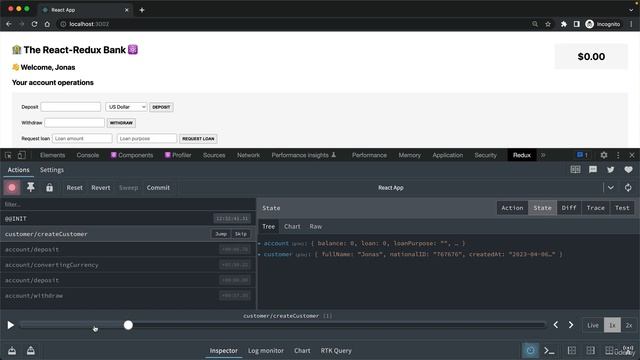Viewport: 640px width, 360px height.
Task: Click the export state icon
Action: click(x=31, y=351)
